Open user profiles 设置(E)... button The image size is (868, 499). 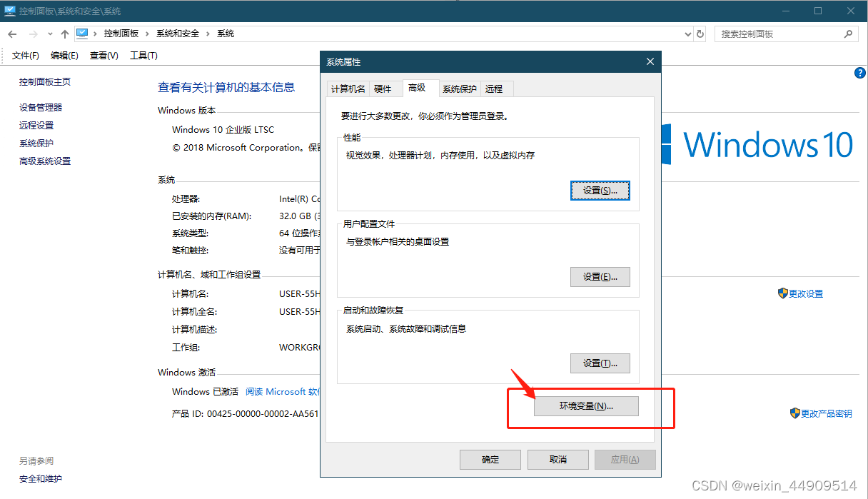pyautogui.click(x=600, y=277)
